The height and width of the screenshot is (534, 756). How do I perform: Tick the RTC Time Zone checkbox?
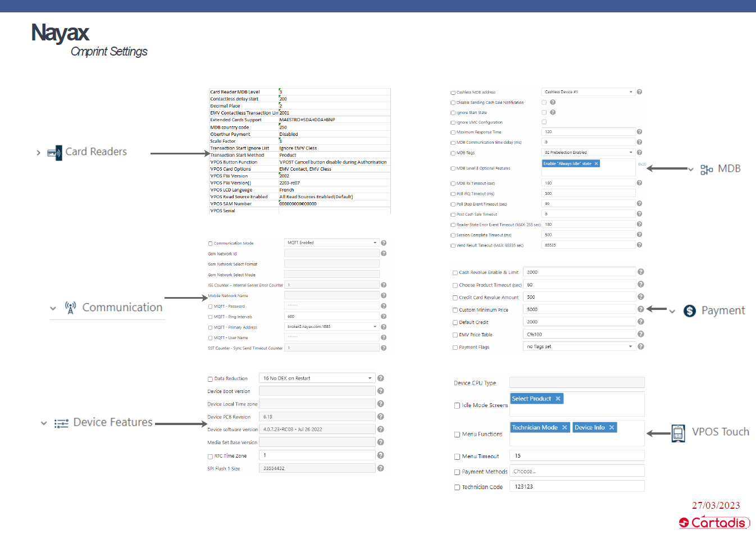(210, 457)
